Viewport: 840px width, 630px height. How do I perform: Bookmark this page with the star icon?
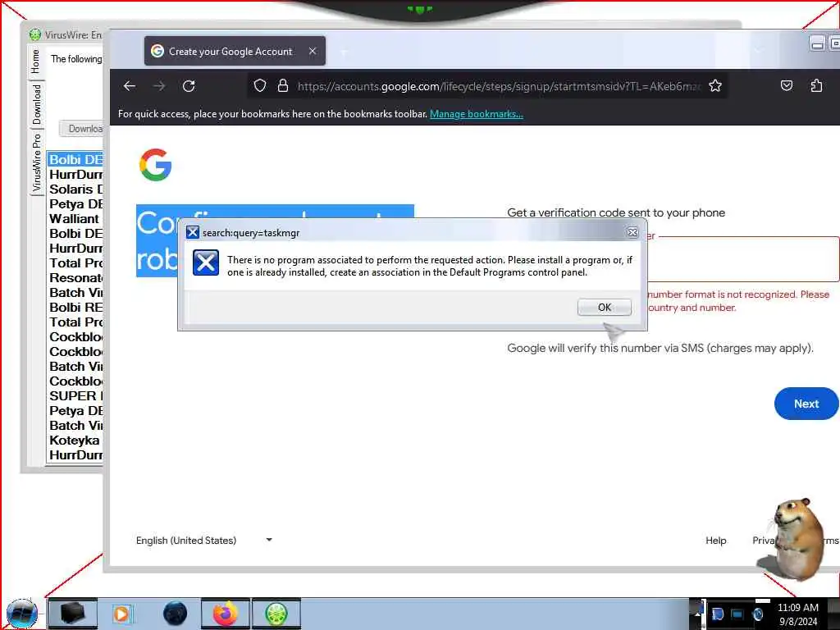point(715,85)
